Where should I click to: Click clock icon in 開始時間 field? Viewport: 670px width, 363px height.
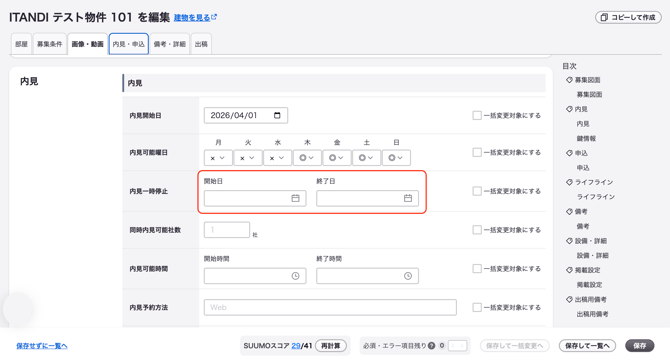click(x=295, y=276)
